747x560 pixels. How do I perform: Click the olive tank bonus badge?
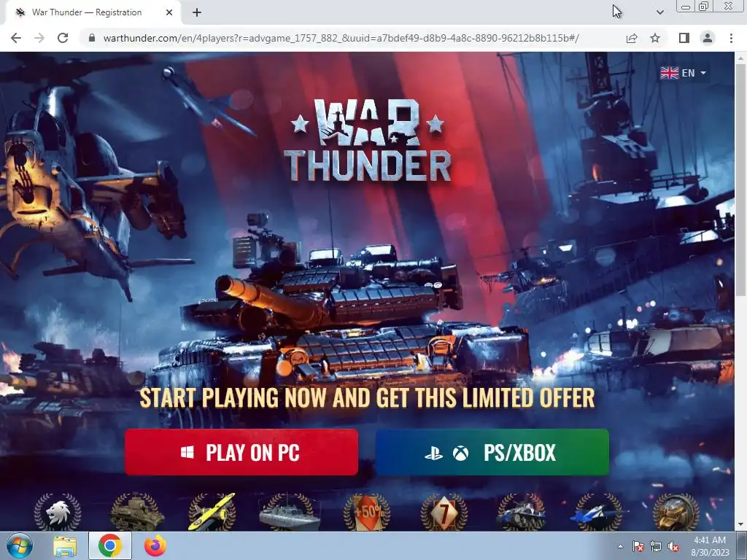point(136,512)
